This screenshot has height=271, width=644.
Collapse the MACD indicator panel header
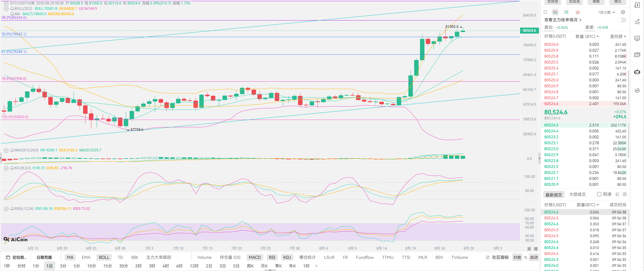[x=6, y=150]
